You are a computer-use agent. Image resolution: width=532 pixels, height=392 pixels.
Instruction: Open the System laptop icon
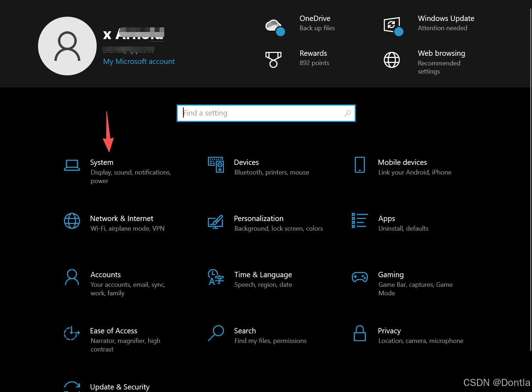click(x=72, y=165)
